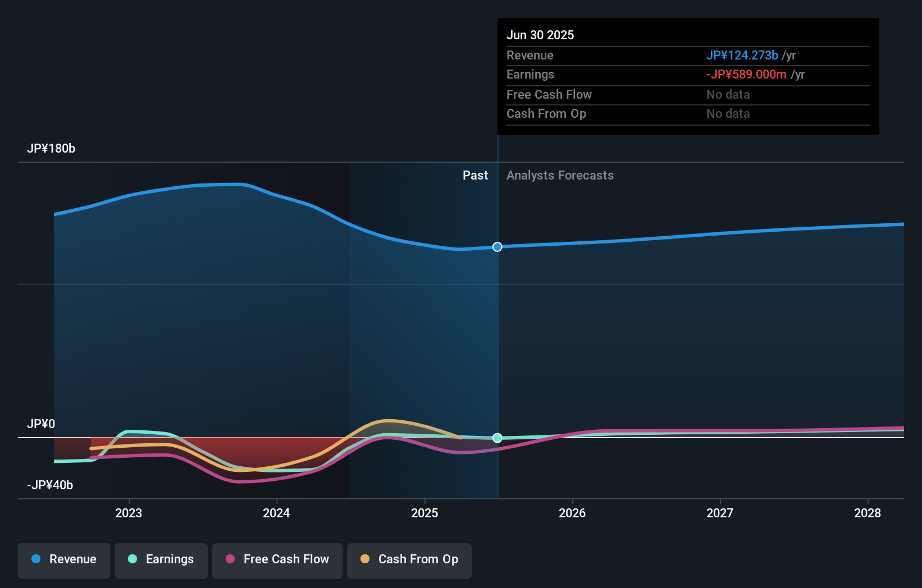The width and height of the screenshot is (922, 588).
Task: Click the earnings data point marker near JP¥0
Action: coord(497,438)
